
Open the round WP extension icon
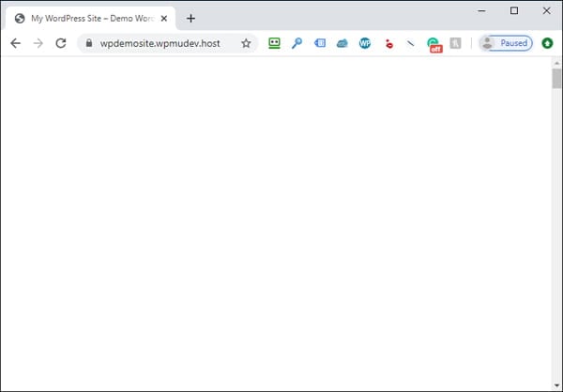tap(365, 43)
